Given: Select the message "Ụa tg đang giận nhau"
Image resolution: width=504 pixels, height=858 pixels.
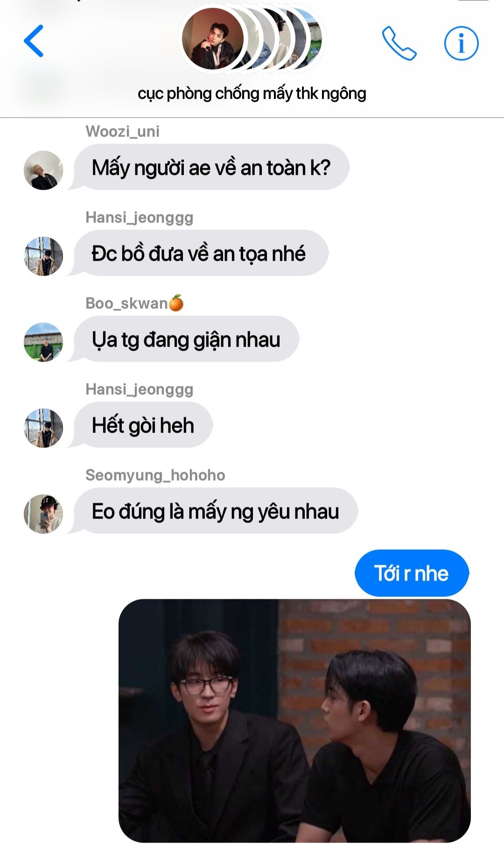Looking at the screenshot, I should coord(186,339).
